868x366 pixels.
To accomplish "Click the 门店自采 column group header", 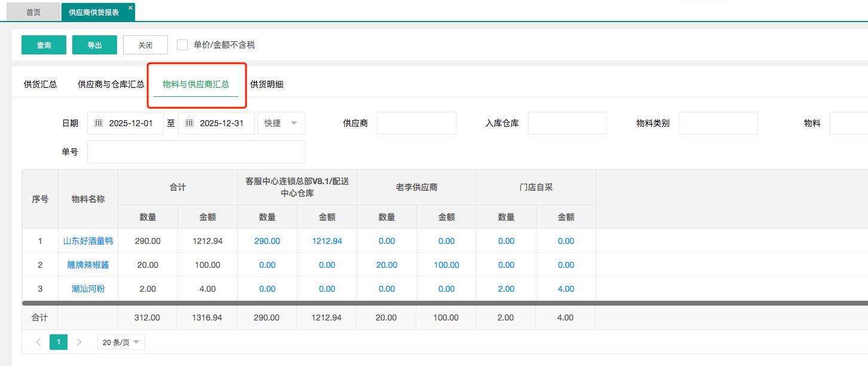I will (536, 187).
